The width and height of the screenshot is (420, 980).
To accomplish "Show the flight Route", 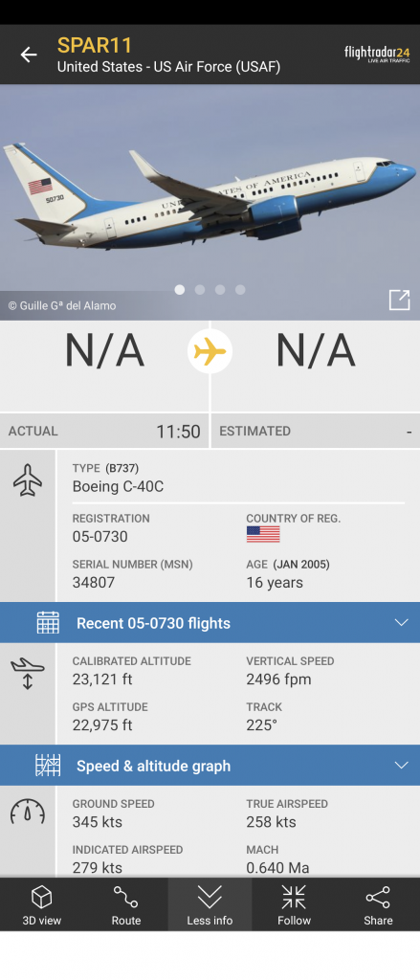I will 125,905.
